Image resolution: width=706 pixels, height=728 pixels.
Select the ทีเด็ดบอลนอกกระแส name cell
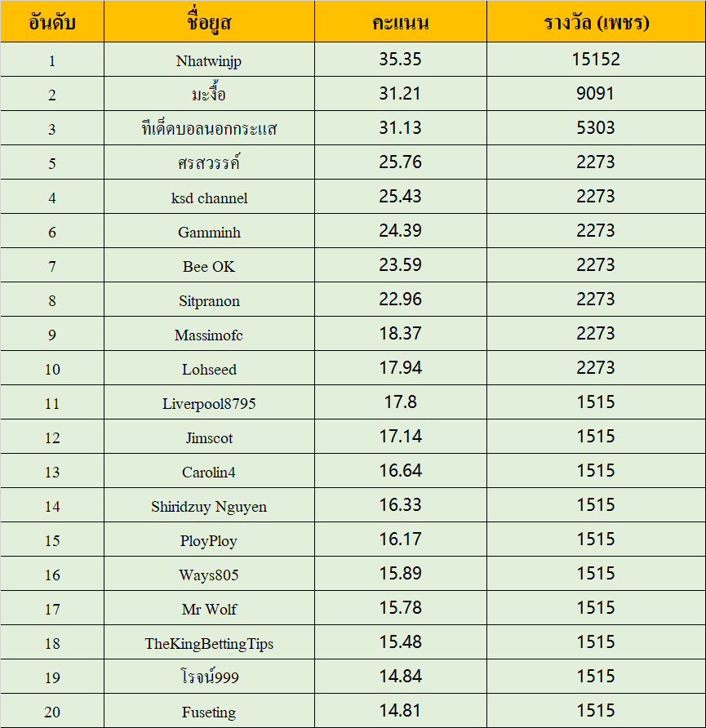[x=209, y=128]
